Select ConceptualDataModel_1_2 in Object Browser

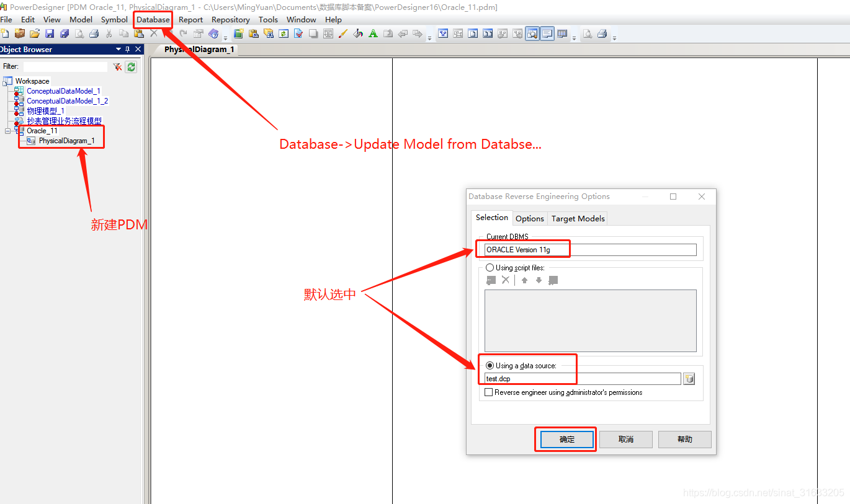pyautogui.click(x=68, y=101)
